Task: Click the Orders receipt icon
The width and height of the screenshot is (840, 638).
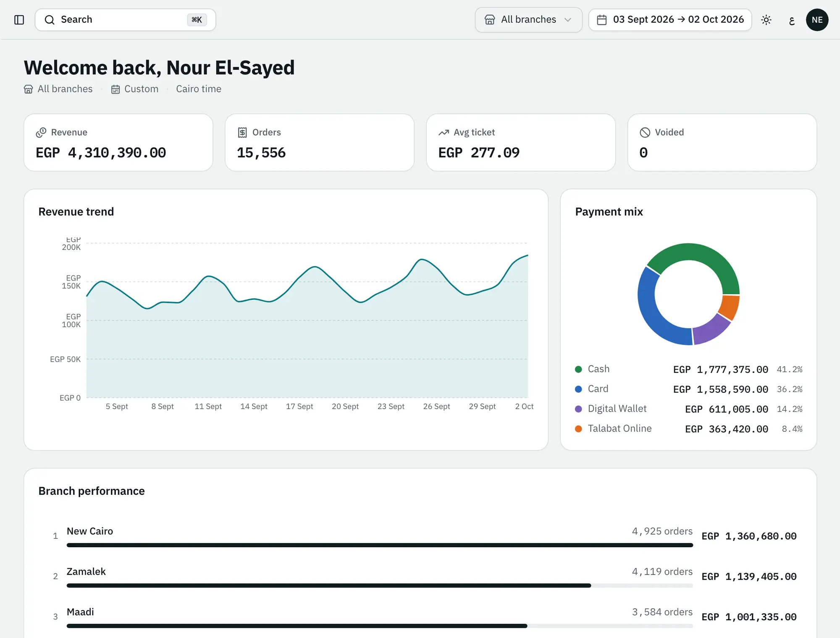Action: pos(242,132)
